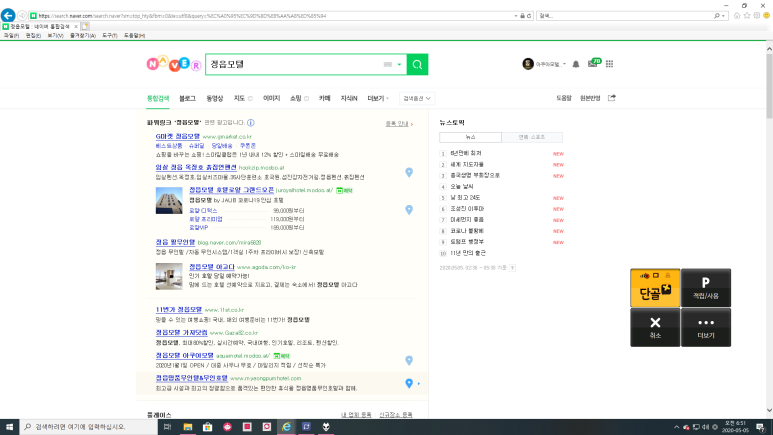Image resolution: width=773 pixels, height=435 pixels.
Task: Open the 정읍명품무인텔&무인호텔 link
Action: point(192,378)
